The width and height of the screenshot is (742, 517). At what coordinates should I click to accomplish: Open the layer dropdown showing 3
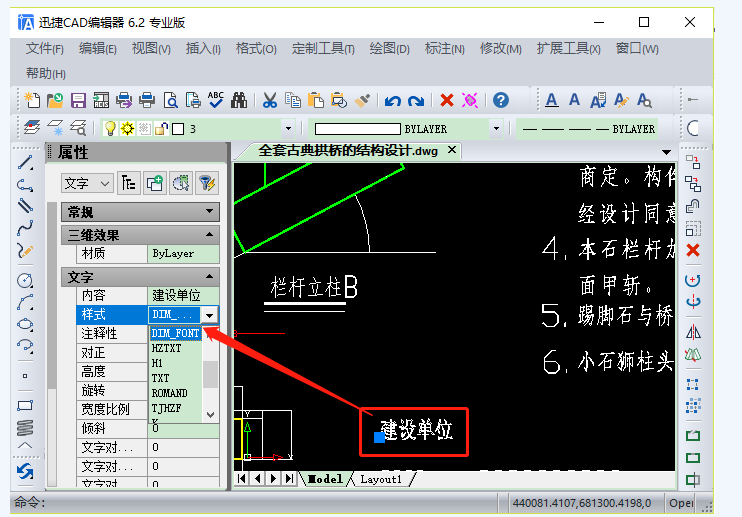point(288,129)
